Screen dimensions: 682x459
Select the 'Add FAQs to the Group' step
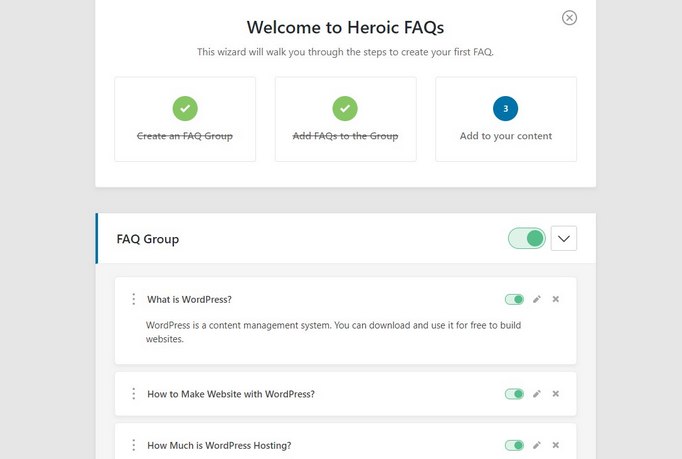[x=345, y=119]
